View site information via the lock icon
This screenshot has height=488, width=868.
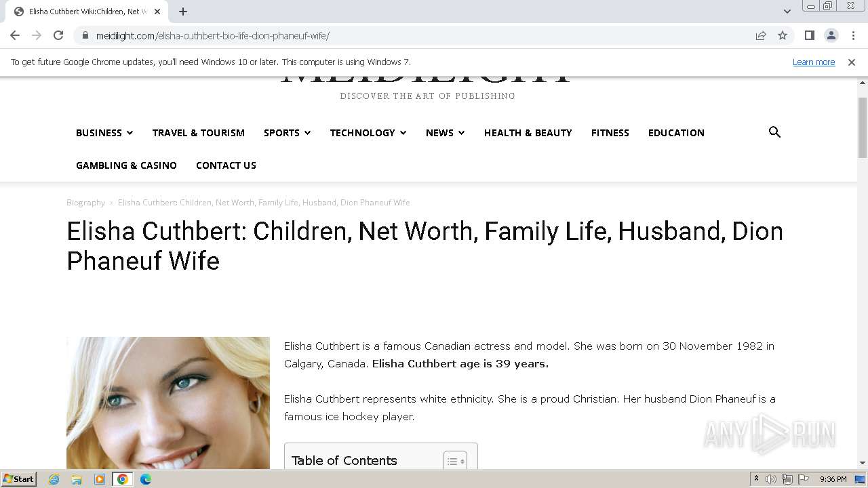point(85,35)
